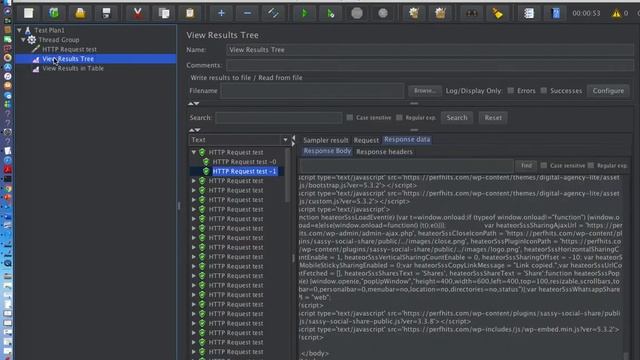Tick Case sensitive beside Find button
Image resolution: width=640 pixels, height=360 pixels.
(544, 165)
